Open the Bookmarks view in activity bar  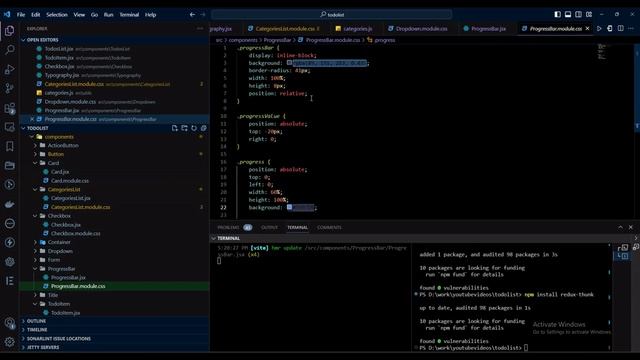point(10,146)
